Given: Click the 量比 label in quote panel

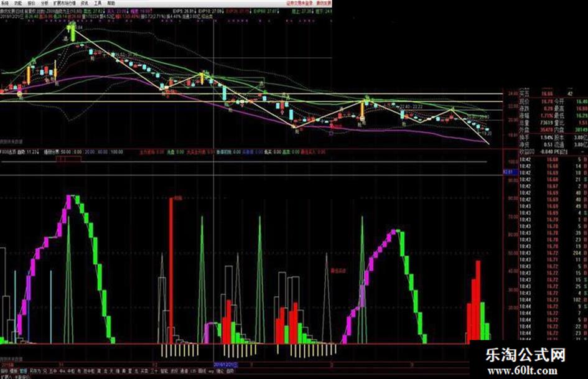Looking at the screenshot, I should pos(560,123).
